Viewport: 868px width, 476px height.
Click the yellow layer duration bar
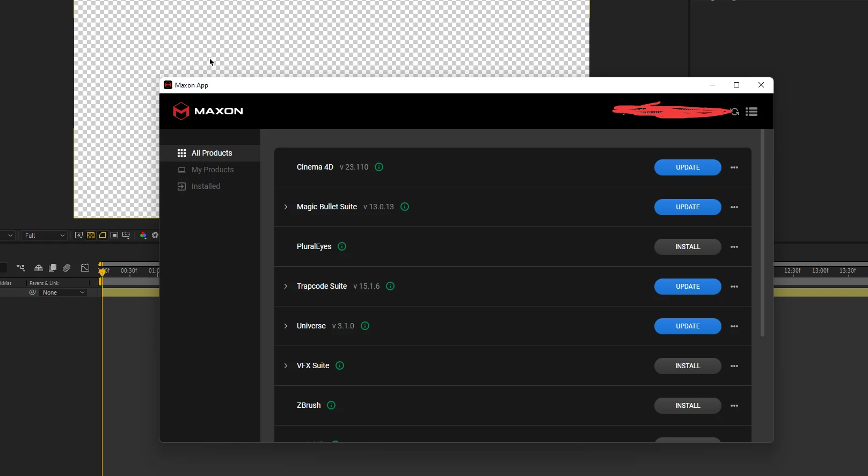pyautogui.click(x=130, y=292)
